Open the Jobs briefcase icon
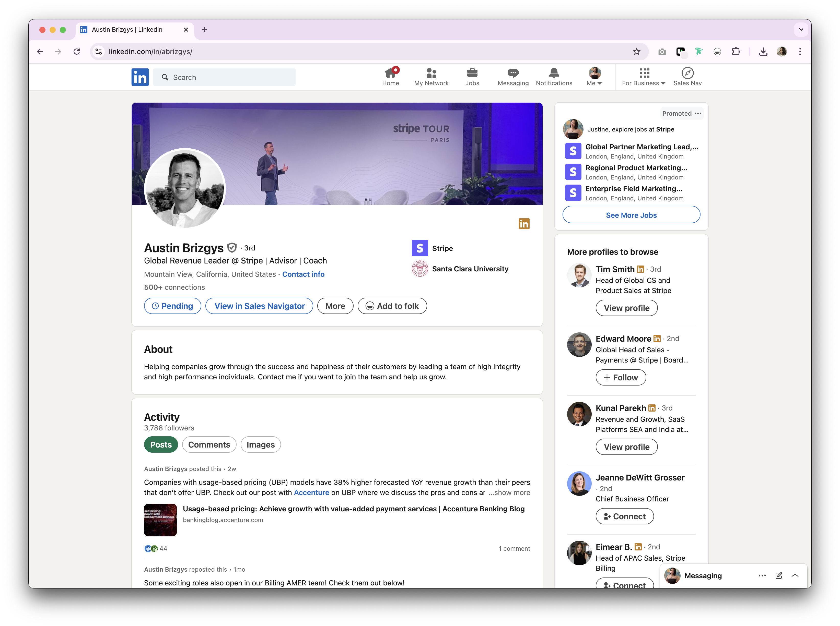This screenshot has width=840, height=626. (x=472, y=73)
